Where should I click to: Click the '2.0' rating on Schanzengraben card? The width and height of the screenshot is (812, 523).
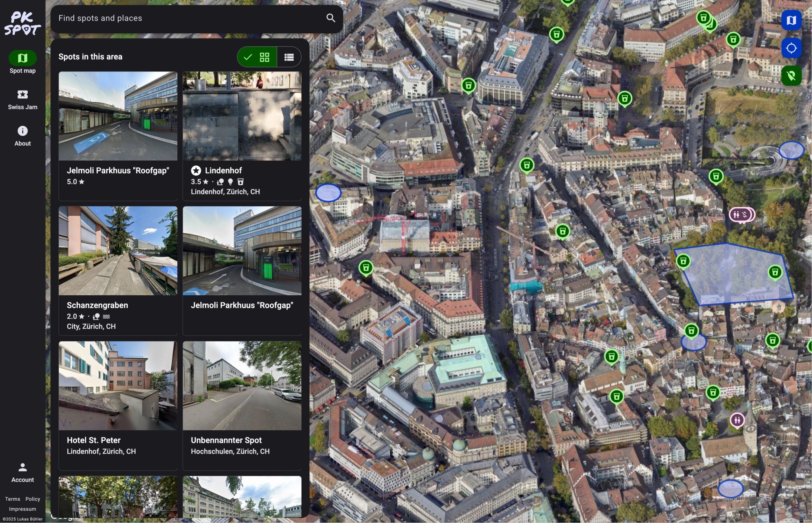pos(75,317)
